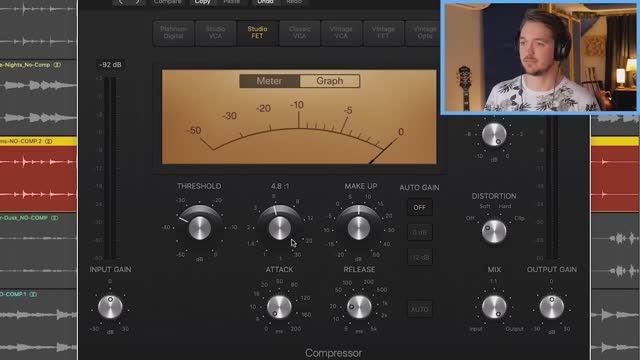Viewport: 640px width, 360px height.
Task: Click the Redo button in plugin header
Action: click(x=294, y=2)
